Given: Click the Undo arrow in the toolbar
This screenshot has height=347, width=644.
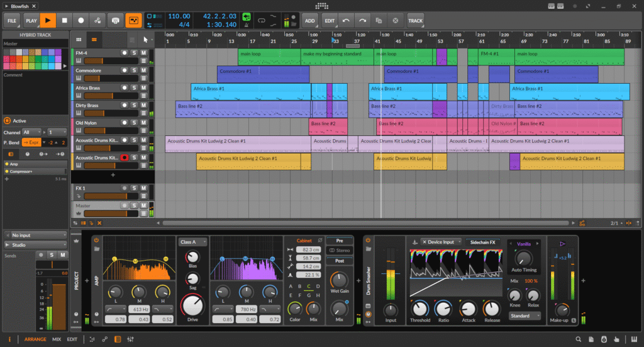Looking at the screenshot, I should click(x=346, y=21).
